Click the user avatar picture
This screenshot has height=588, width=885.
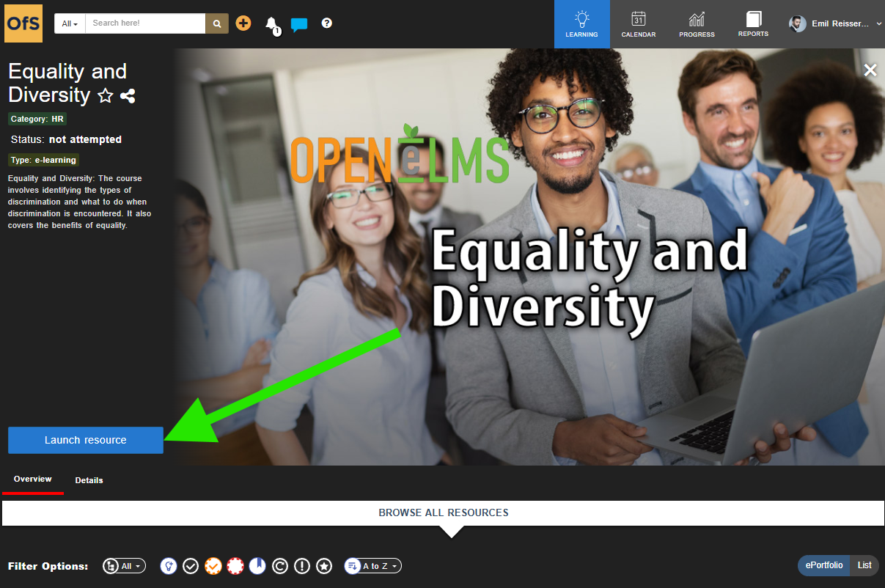point(798,24)
